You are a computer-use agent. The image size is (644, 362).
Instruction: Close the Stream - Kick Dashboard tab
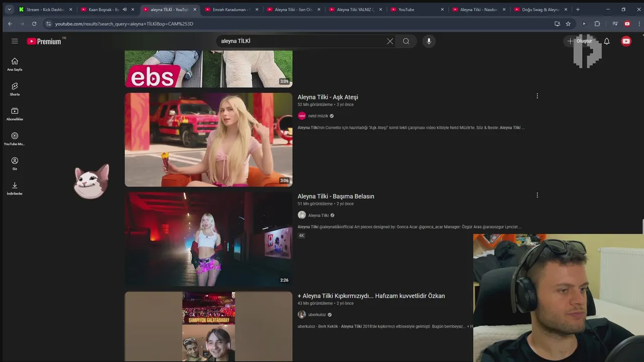70,10
